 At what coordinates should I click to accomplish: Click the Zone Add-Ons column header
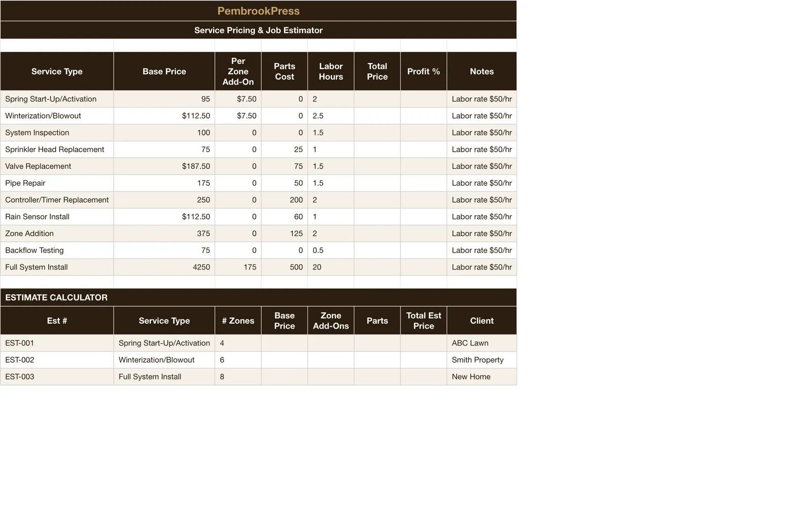coord(331,321)
